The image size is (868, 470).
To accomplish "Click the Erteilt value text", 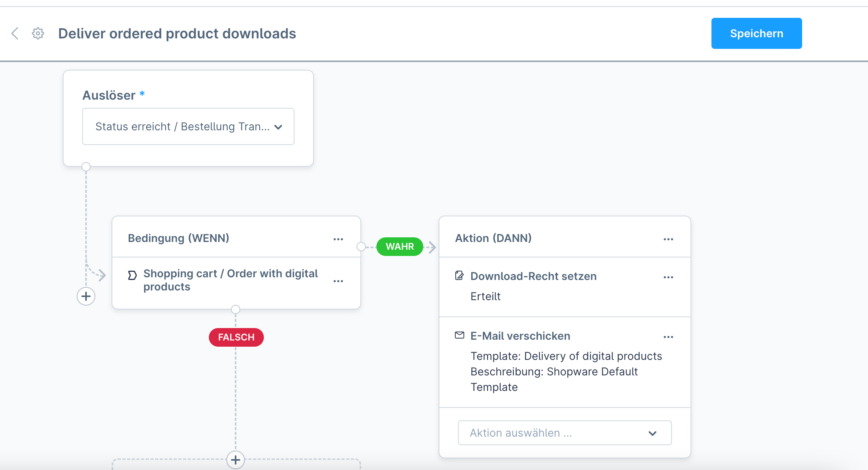I will [486, 296].
